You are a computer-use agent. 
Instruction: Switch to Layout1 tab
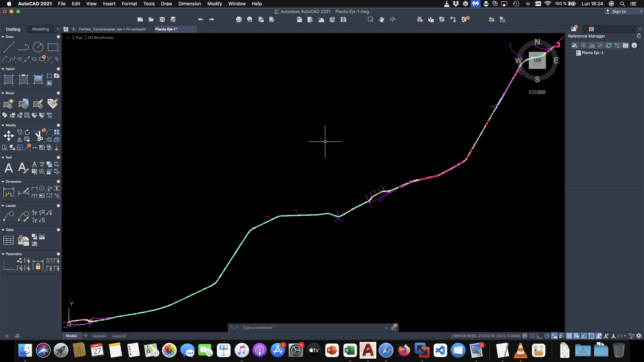point(99,336)
